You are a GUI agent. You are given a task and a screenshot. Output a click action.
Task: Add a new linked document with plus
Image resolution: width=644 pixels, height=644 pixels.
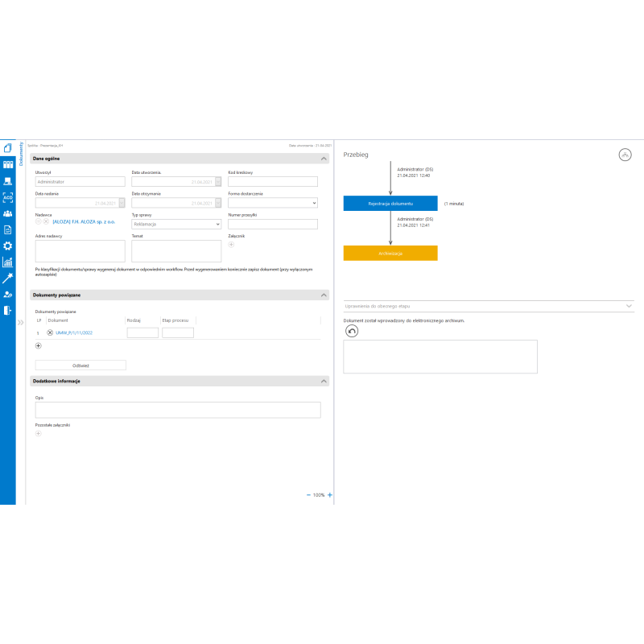(39, 345)
